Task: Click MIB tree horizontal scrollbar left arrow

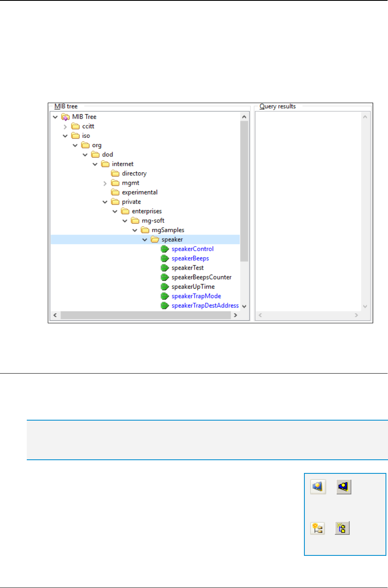Action: click(x=55, y=315)
